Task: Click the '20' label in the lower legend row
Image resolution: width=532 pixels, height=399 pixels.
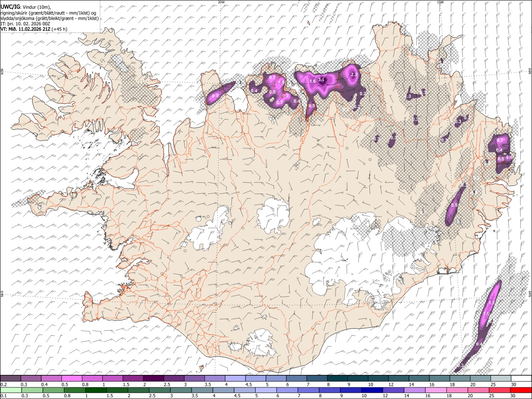Action: (x=470, y=396)
